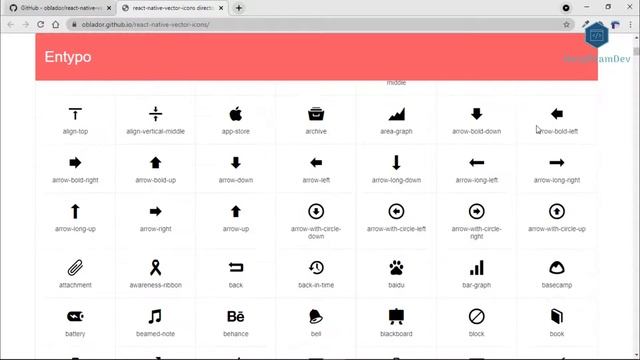
Task: Select the area-graph icon
Action: click(x=396, y=114)
